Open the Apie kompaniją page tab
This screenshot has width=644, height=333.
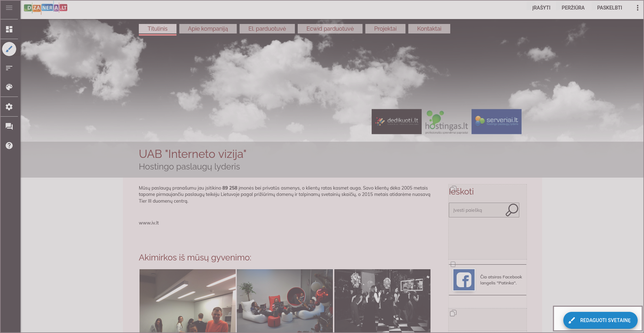[x=208, y=29]
